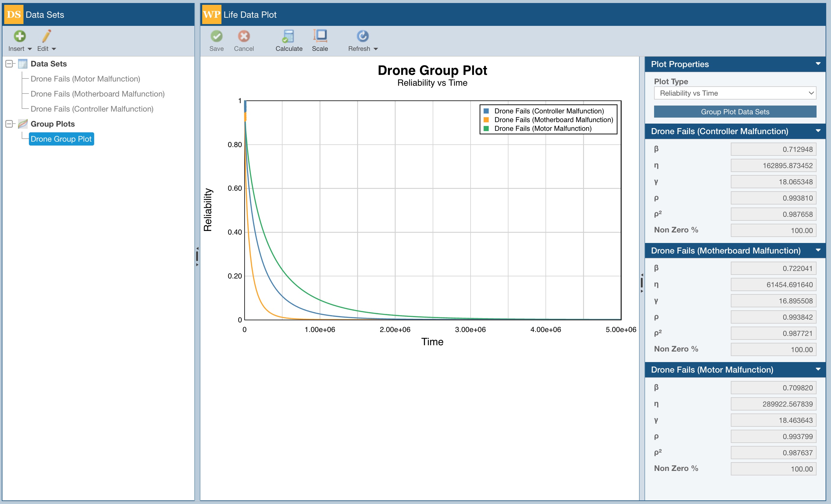Click the Group Plot Data Sets button

click(734, 112)
